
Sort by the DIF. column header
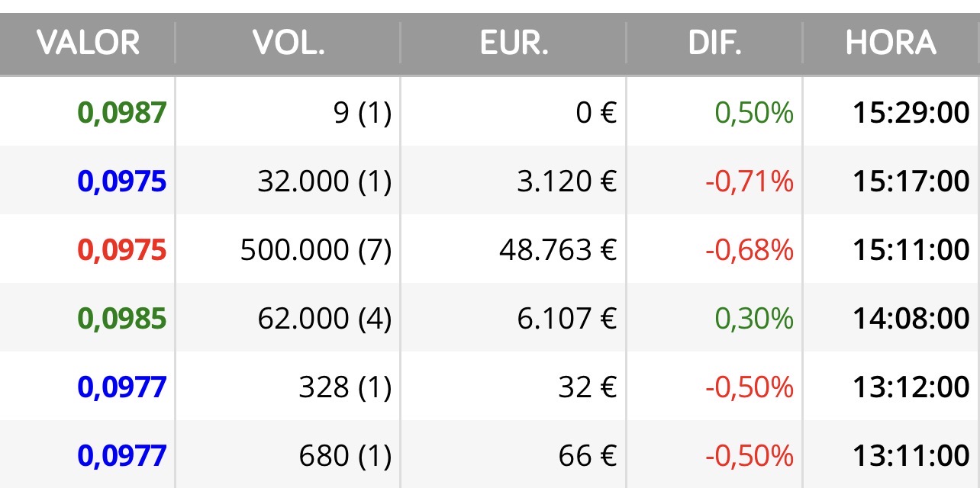coord(715,43)
